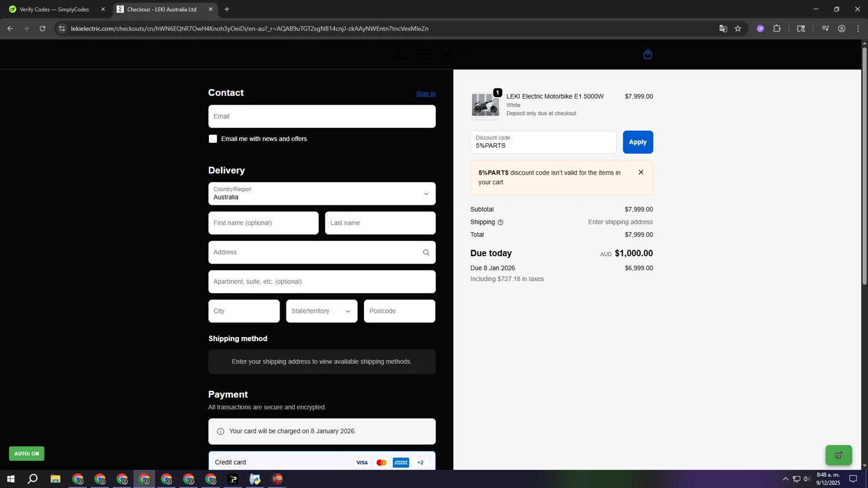Click the LEKI Electric Motorbike E1 5000W title

tap(555, 97)
